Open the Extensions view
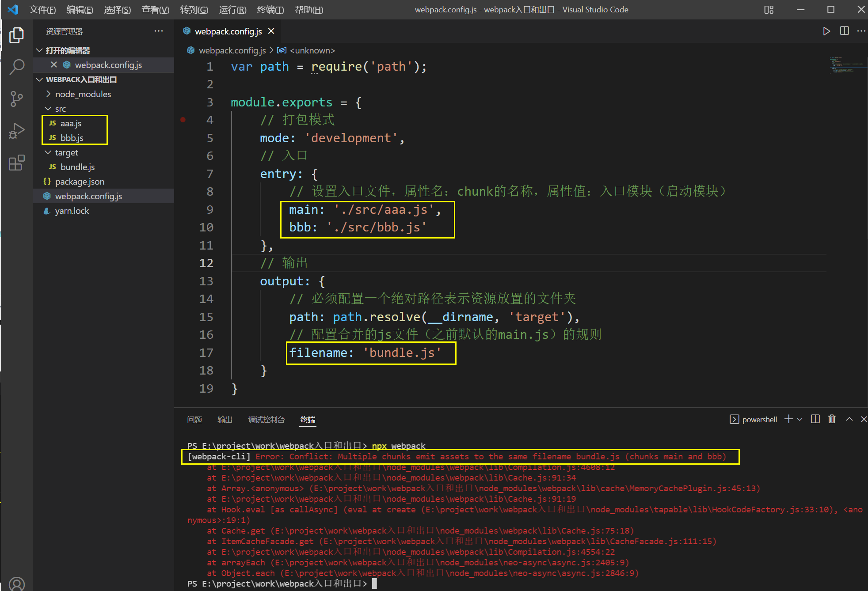Viewport: 868px width, 591px height. (x=16, y=163)
